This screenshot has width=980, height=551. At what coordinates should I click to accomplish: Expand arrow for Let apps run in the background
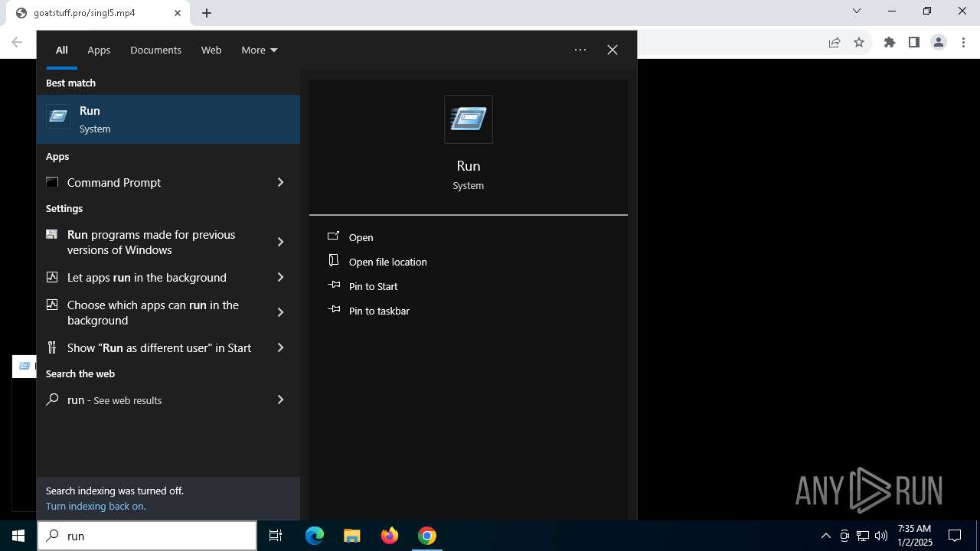[280, 277]
